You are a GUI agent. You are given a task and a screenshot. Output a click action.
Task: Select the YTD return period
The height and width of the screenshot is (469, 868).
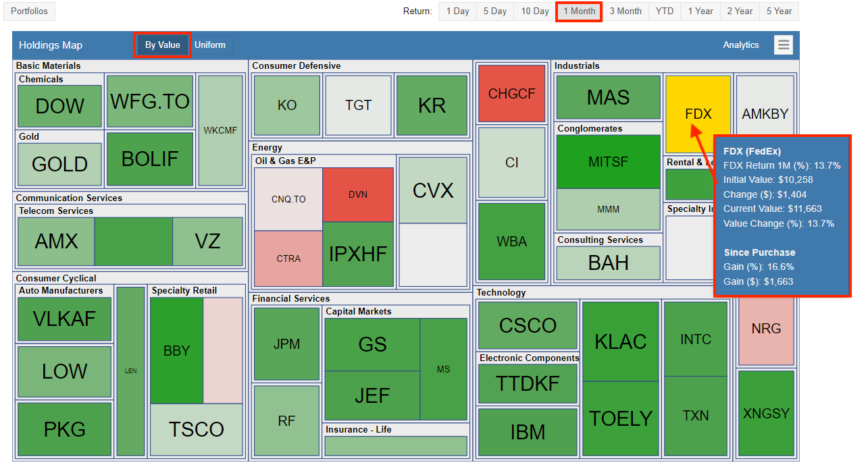[x=665, y=11]
